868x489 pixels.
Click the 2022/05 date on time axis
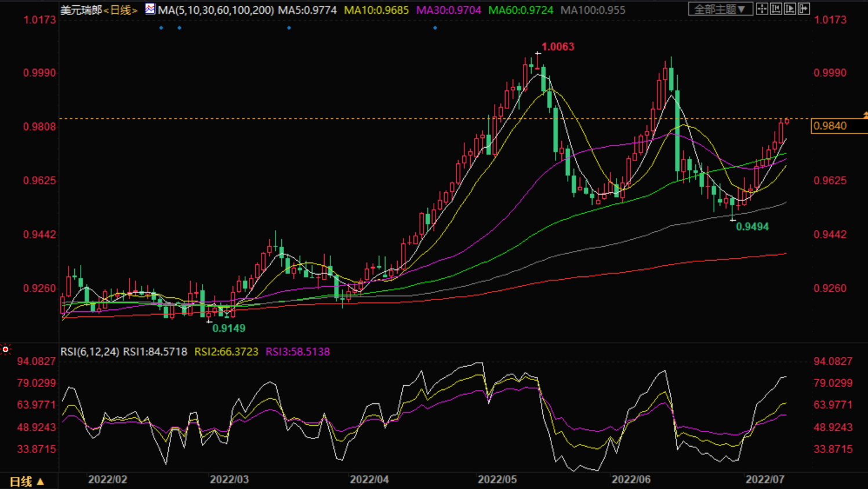(497, 480)
